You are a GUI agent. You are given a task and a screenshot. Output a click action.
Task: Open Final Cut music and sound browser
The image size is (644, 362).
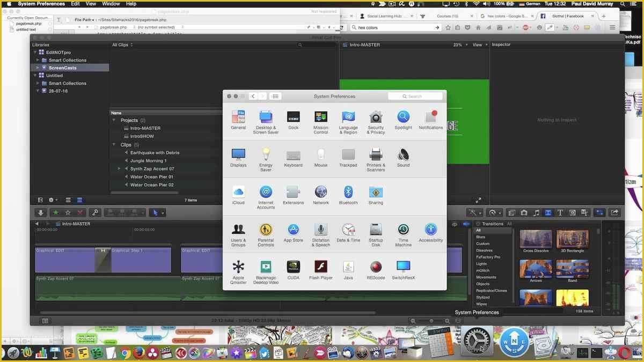[x=536, y=213]
